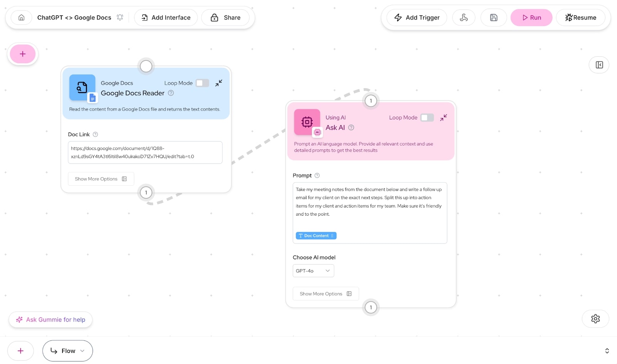Expand Show More Options in Google Docs node
This screenshot has height=364, width=617.
click(x=101, y=179)
